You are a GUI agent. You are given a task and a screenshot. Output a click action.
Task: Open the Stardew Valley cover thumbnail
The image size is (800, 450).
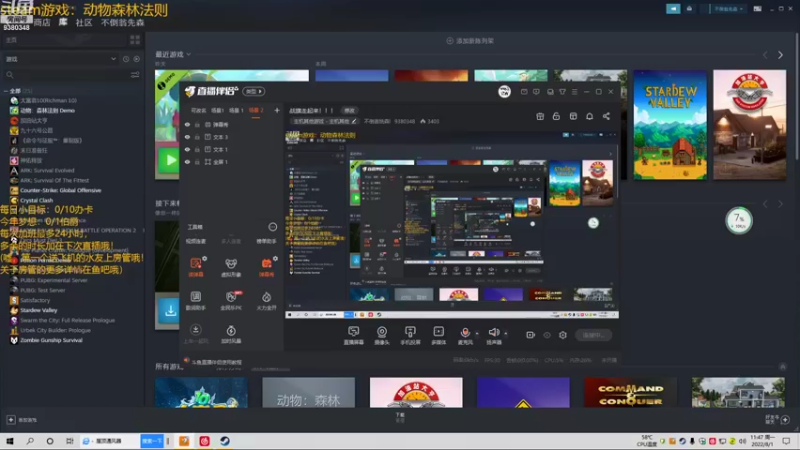pyautogui.click(x=670, y=125)
